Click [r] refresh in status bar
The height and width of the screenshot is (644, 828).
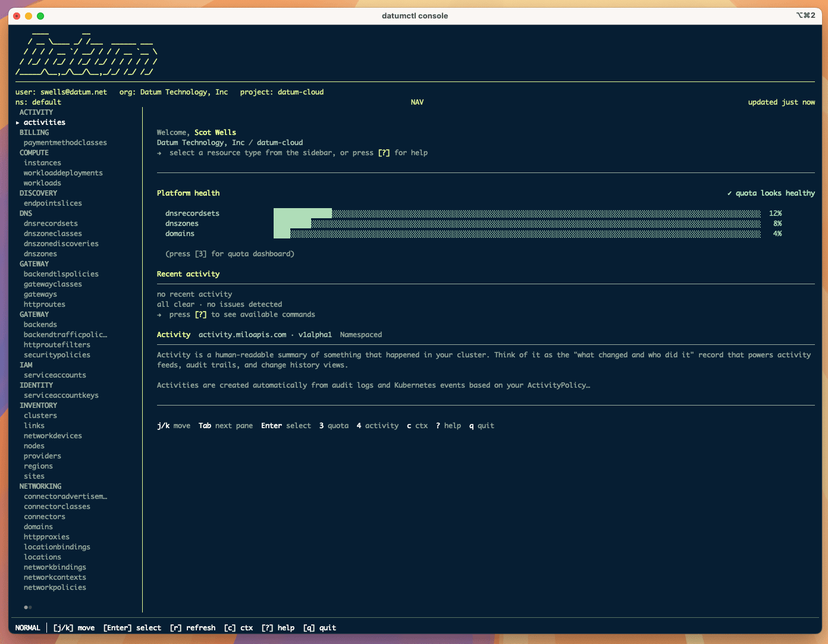pos(193,628)
